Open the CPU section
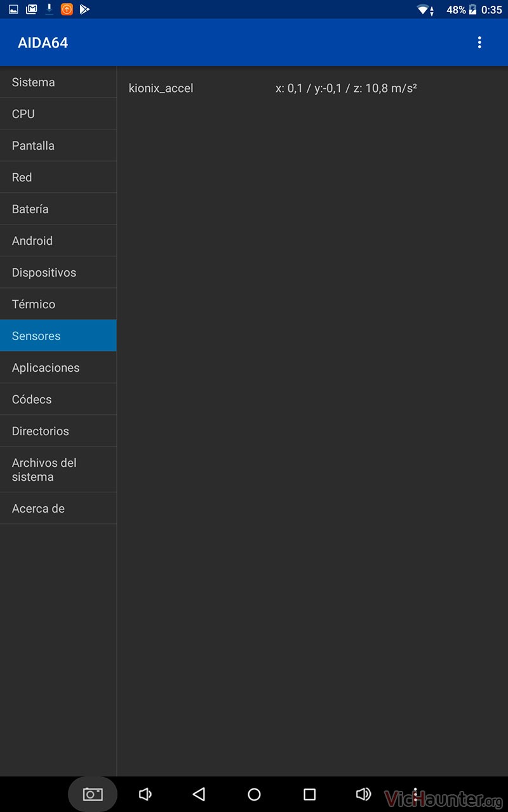 (58, 114)
